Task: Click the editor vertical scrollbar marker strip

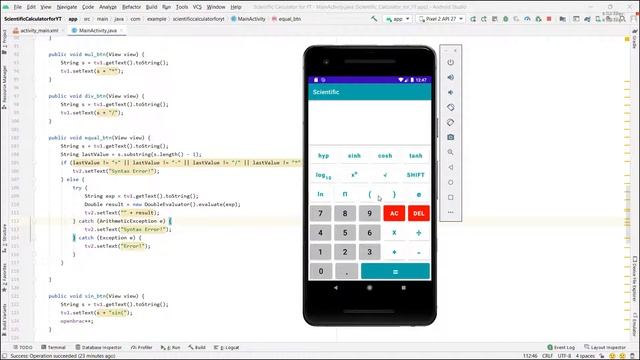Action: (x=627, y=188)
